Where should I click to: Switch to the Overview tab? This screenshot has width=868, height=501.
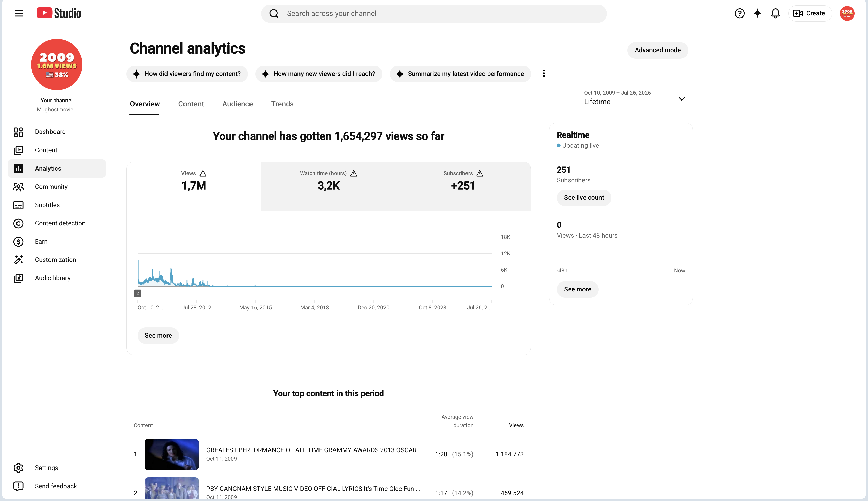click(x=144, y=104)
